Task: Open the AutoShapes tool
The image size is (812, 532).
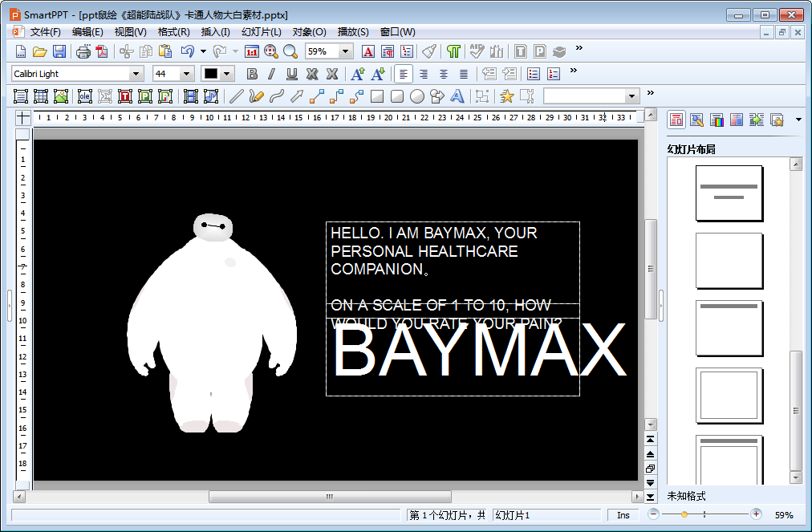Action: click(x=437, y=95)
